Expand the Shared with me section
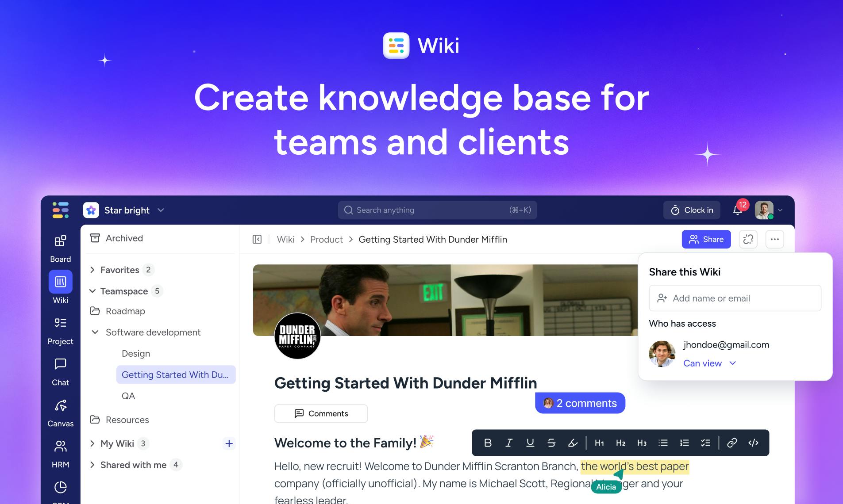The image size is (843, 504). (92, 465)
